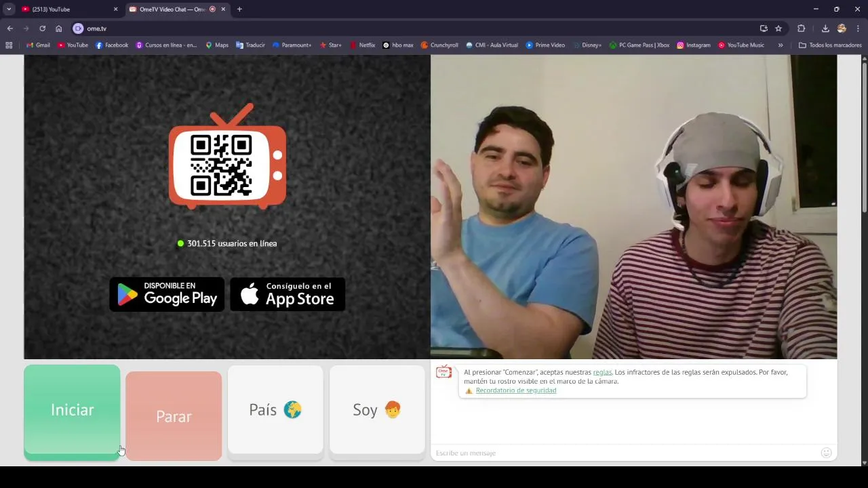The image size is (868, 488).
Task: Open the Prime Video bookmark
Action: point(545,45)
